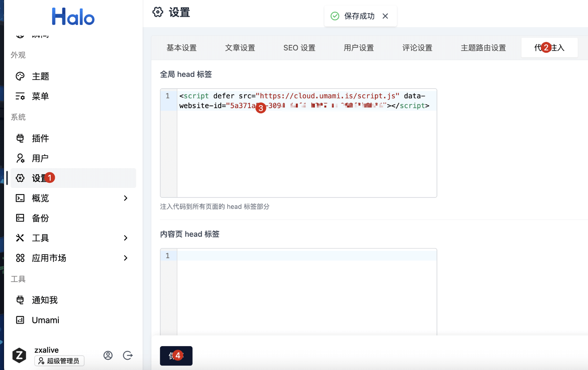Expand the 工具 submenu arrow

click(x=126, y=238)
